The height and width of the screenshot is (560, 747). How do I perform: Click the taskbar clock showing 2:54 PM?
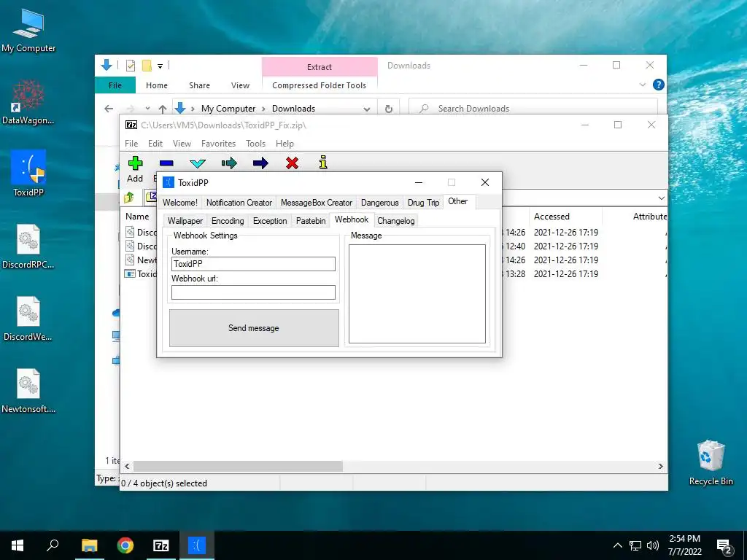[x=684, y=545]
